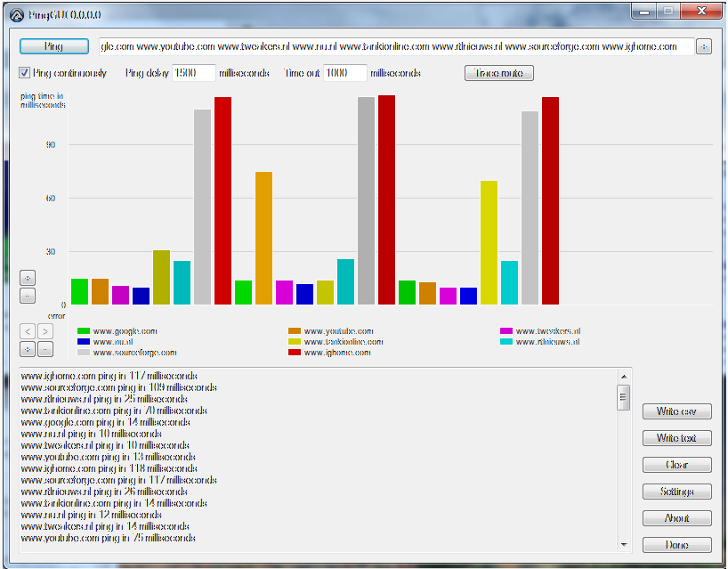
Task: Click the magenta www.tweakers.nl legend swatch
Action: tap(506, 331)
